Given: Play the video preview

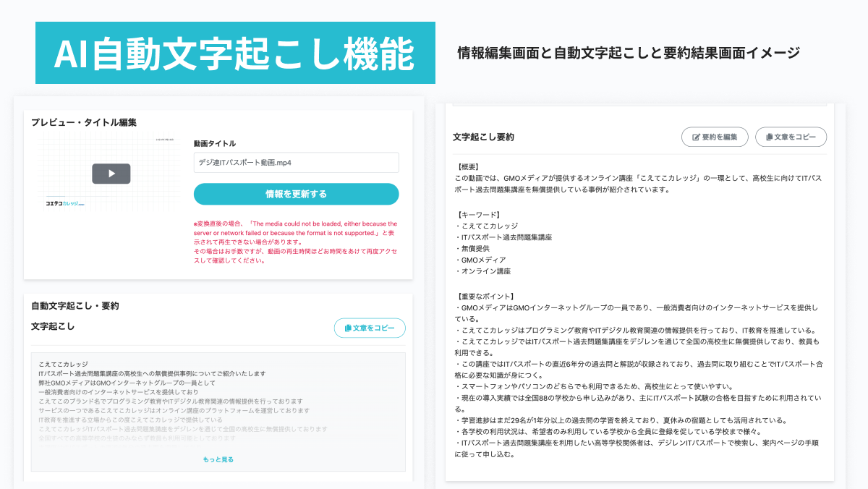Looking at the screenshot, I should point(111,174).
